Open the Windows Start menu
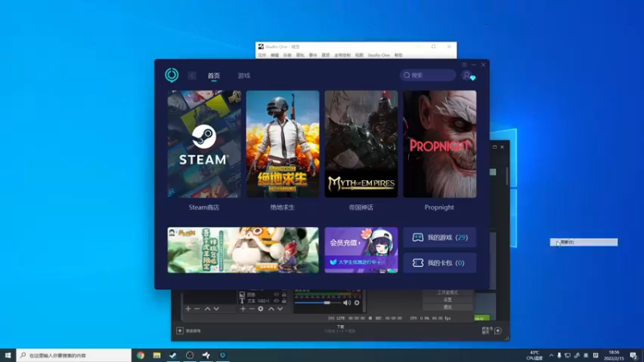The height and width of the screenshot is (362, 644). [8, 355]
